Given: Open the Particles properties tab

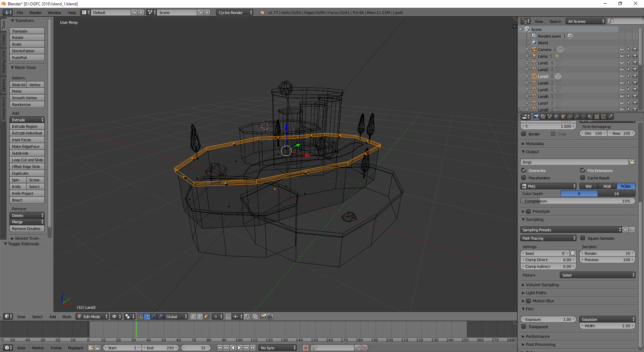Looking at the screenshot, I should pyautogui.click(x=603, y=117).
